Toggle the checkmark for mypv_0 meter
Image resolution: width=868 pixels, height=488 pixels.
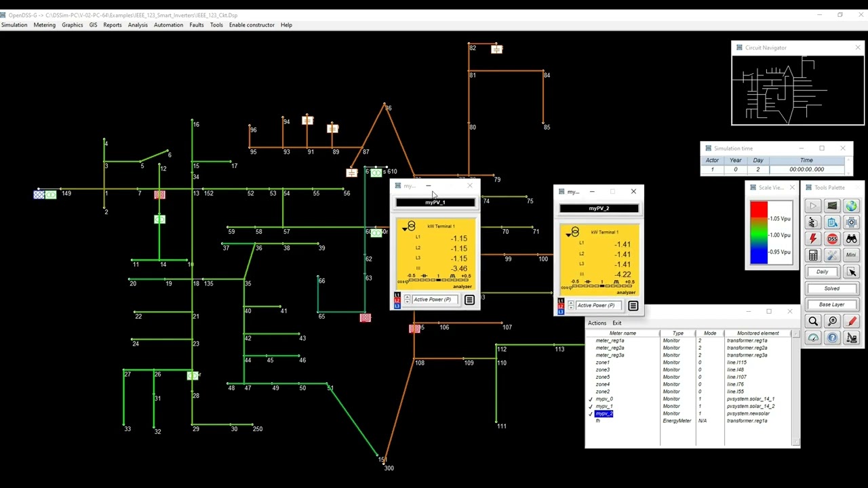[590, 399]
